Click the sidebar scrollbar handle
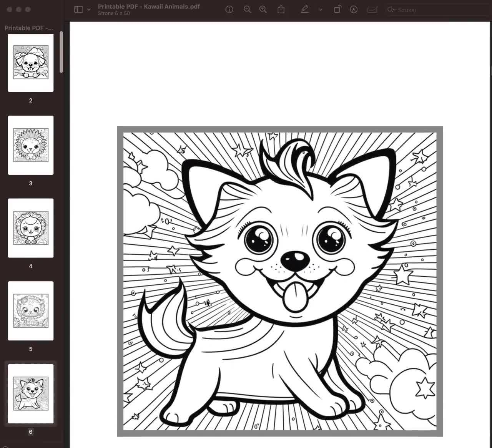Screen dimensions: 492x448 click(61, 52)
